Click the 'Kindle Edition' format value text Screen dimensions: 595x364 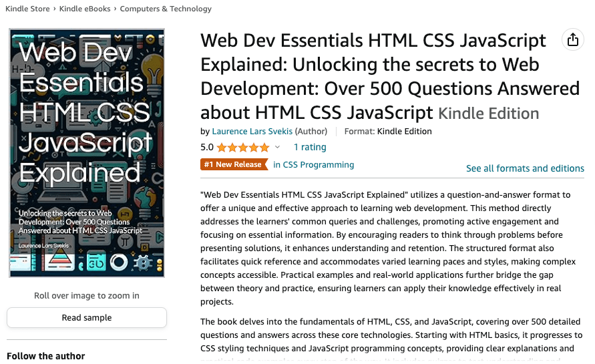point(405,132)
